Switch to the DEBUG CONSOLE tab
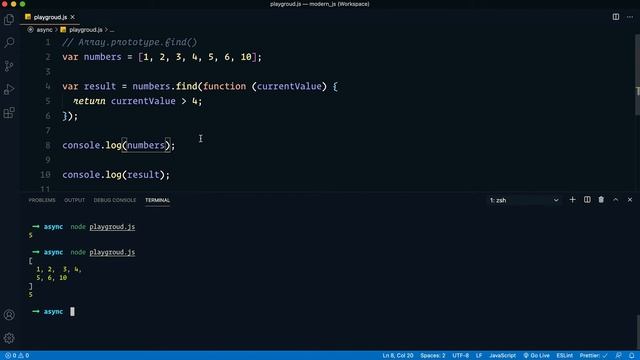Image resolution: width=640 pixels, height=360 pixels. [115, 200]
